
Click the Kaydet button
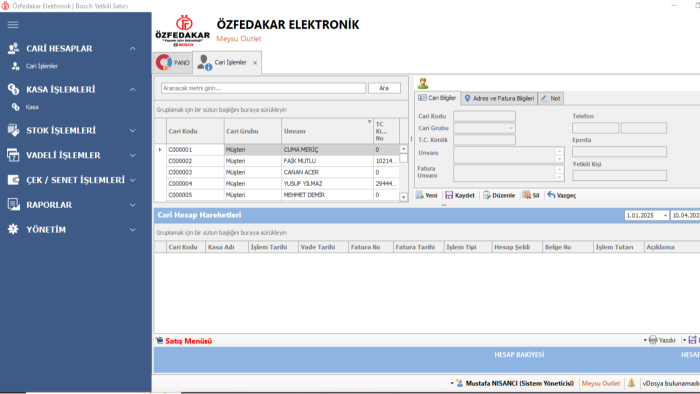(x=460, y=195)
